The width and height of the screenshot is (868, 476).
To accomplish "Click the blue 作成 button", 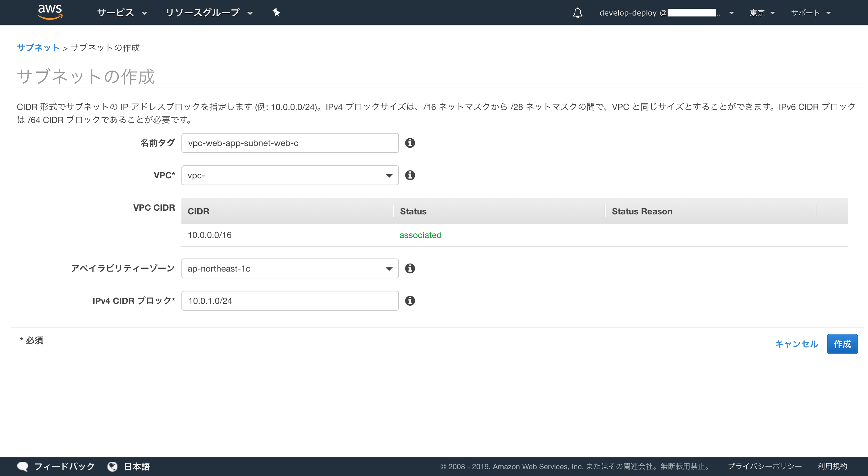I will [x=842, y=344].
